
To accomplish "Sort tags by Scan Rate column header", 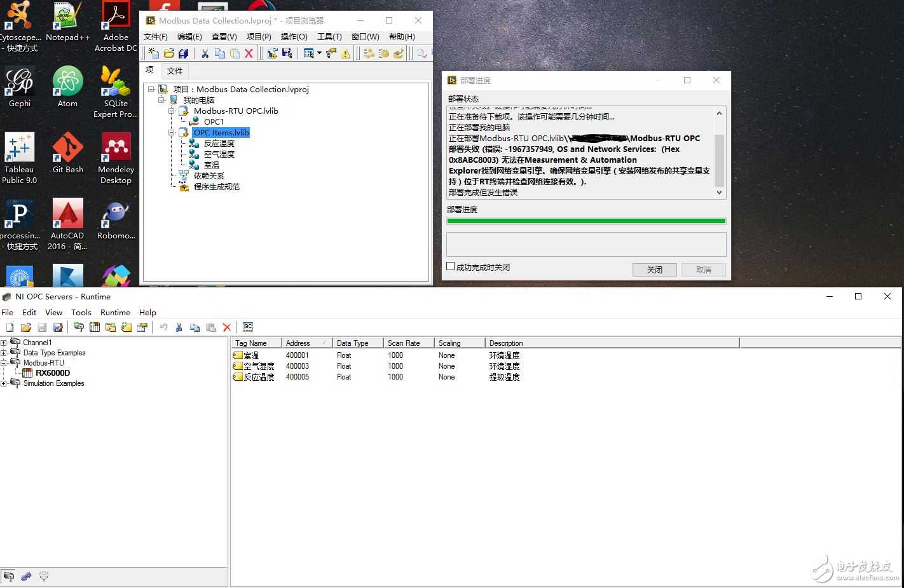I will (x=409, y=343).
